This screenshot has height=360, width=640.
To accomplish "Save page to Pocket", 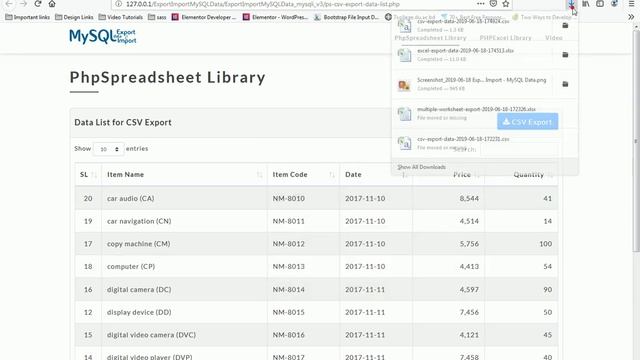I will click(493, 4).
